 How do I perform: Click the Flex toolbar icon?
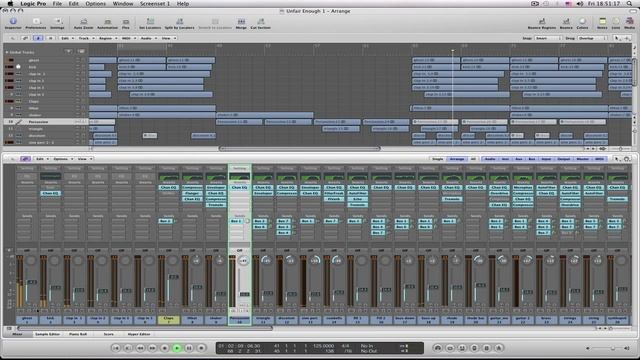point(126,22)
